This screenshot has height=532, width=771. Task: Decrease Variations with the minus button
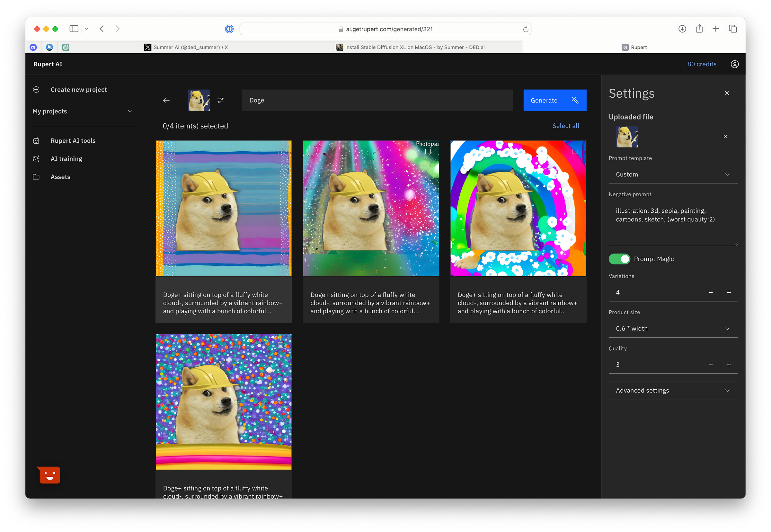tap(711, 292)
